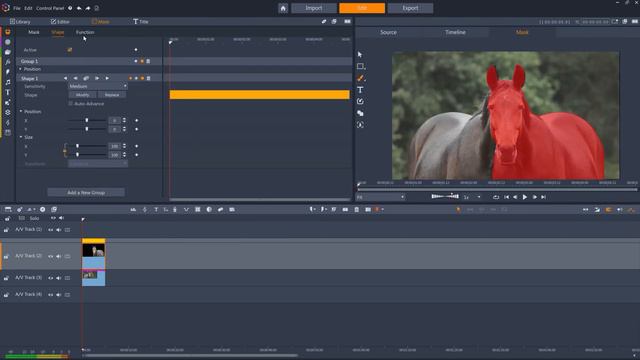The image size is (640, 360).
Task: Switch to the Library tab
Action: 20,22
